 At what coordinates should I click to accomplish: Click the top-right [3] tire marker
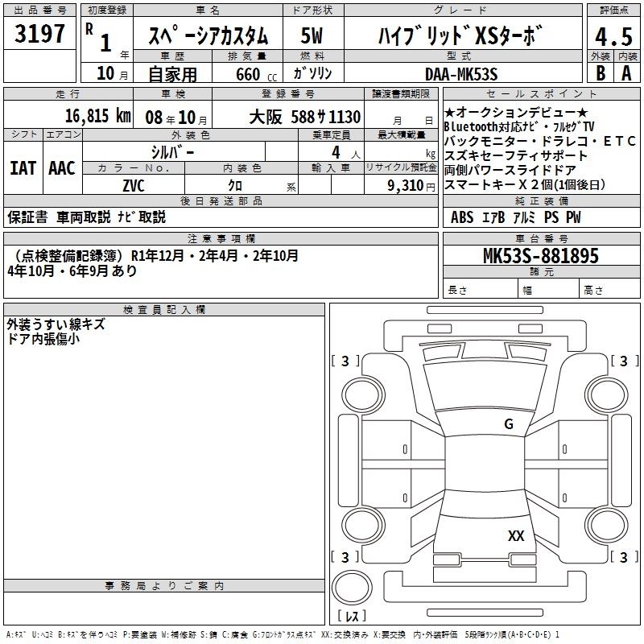click(x=624, y=361)
